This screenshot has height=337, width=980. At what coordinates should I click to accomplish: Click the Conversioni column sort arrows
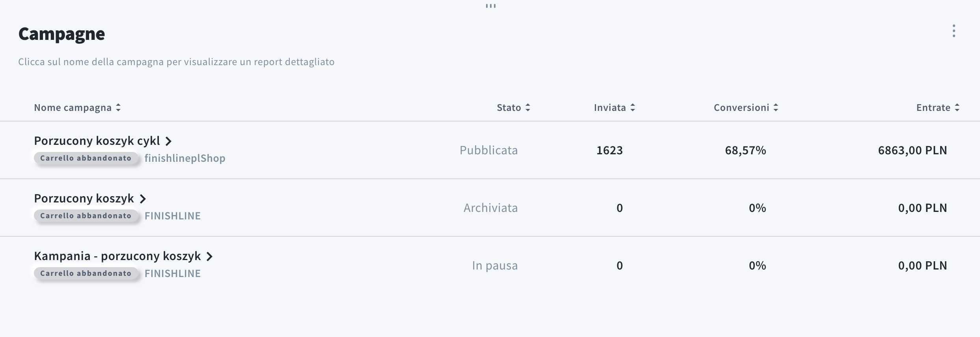coord(776,108)
